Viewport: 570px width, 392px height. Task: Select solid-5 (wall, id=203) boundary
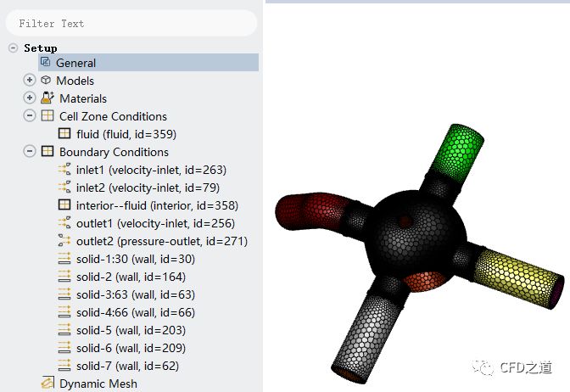point(131,330)
